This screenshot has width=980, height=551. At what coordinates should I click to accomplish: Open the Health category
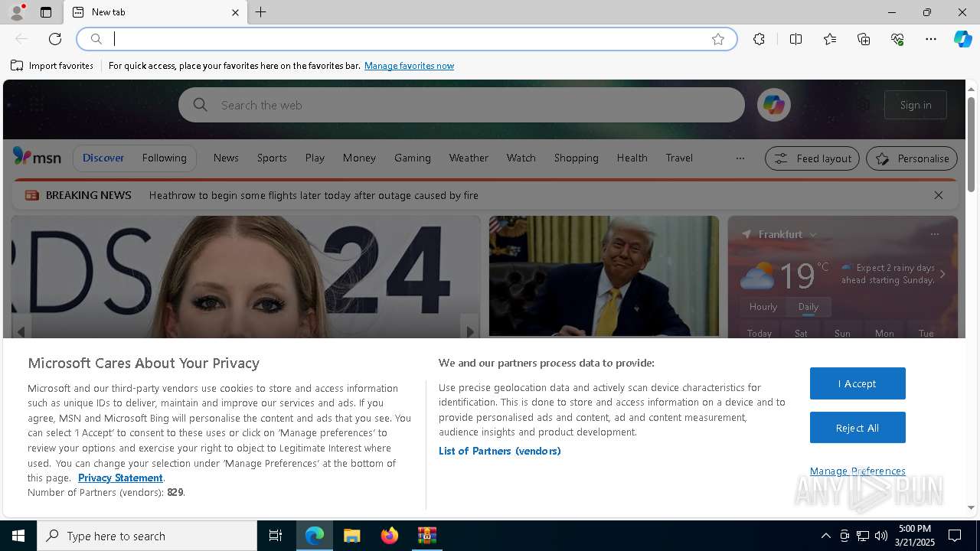[632, 158]
